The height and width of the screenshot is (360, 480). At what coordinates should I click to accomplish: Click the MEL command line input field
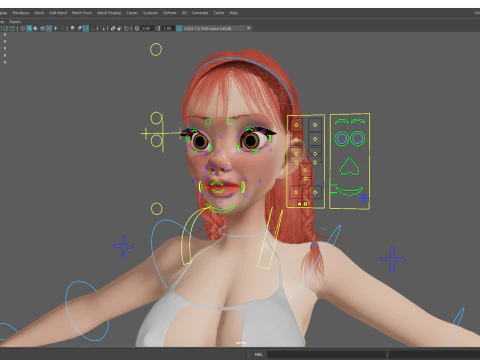(326, 354)
